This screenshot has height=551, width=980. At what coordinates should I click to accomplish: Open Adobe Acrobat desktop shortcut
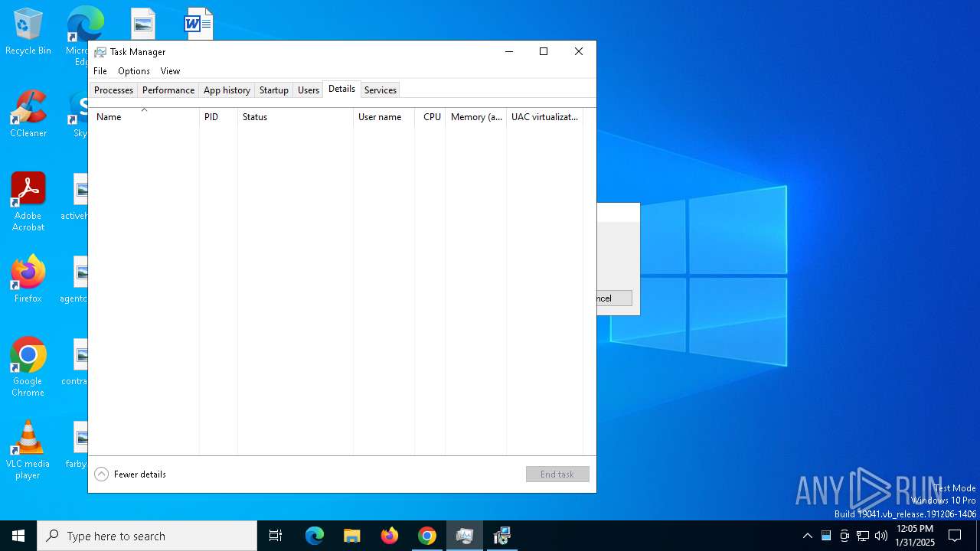[28, 202]
